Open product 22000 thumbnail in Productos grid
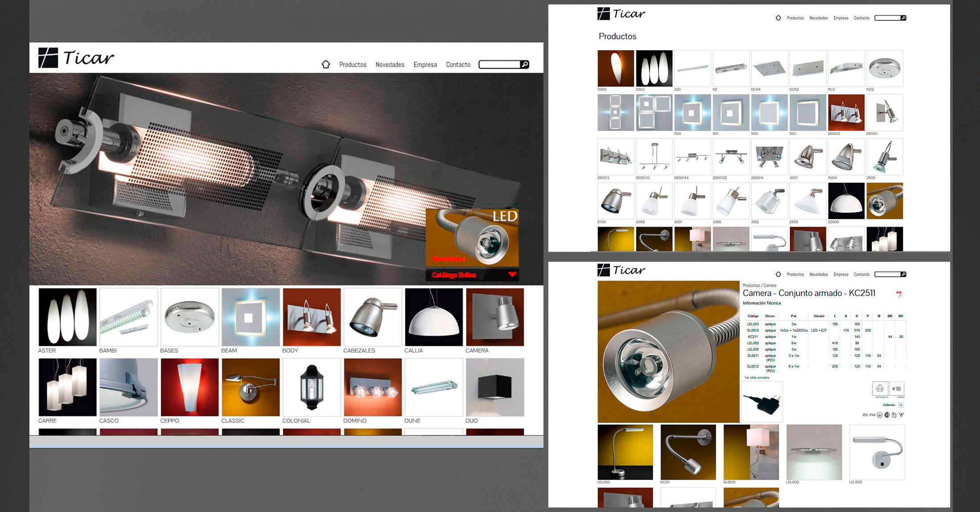This screenshot has width=980, height=512. (x=846, y=201)
